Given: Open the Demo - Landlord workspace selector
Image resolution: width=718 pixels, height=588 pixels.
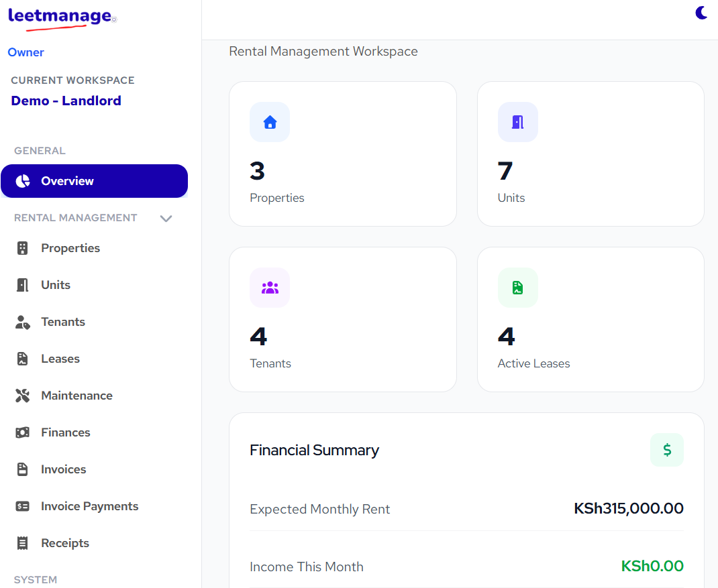Looking at the screenshot, I should click(66, 101).
